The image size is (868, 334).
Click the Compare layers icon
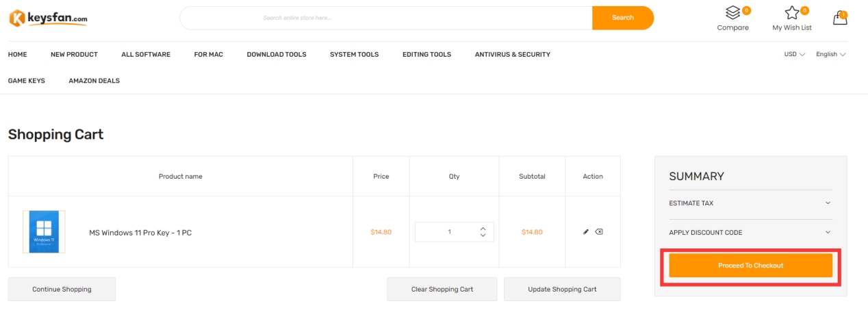pos(734,13)
